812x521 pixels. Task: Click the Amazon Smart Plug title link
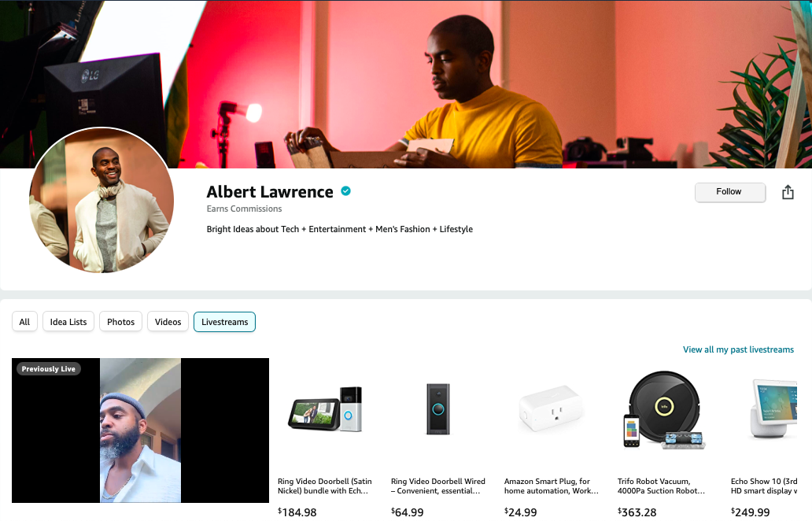[x=551, y=486]
